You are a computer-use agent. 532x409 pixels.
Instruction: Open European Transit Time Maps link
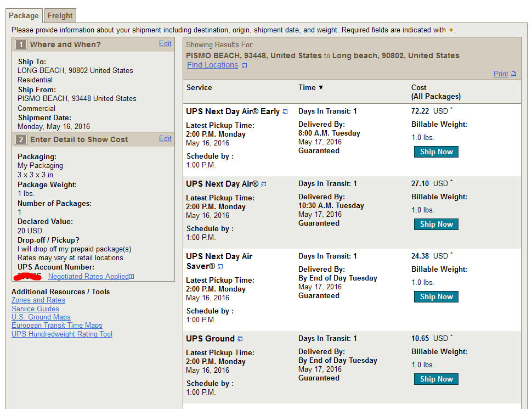(57, 326)
